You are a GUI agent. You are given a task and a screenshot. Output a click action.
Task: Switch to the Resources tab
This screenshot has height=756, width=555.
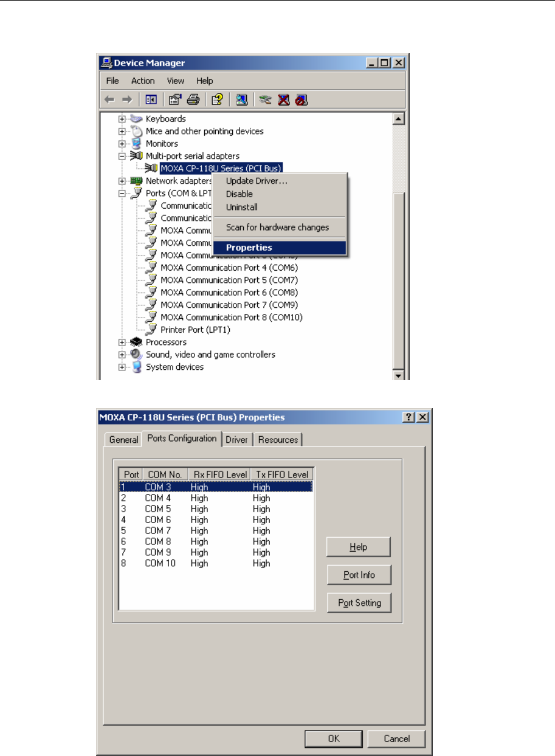click(278, 439)
